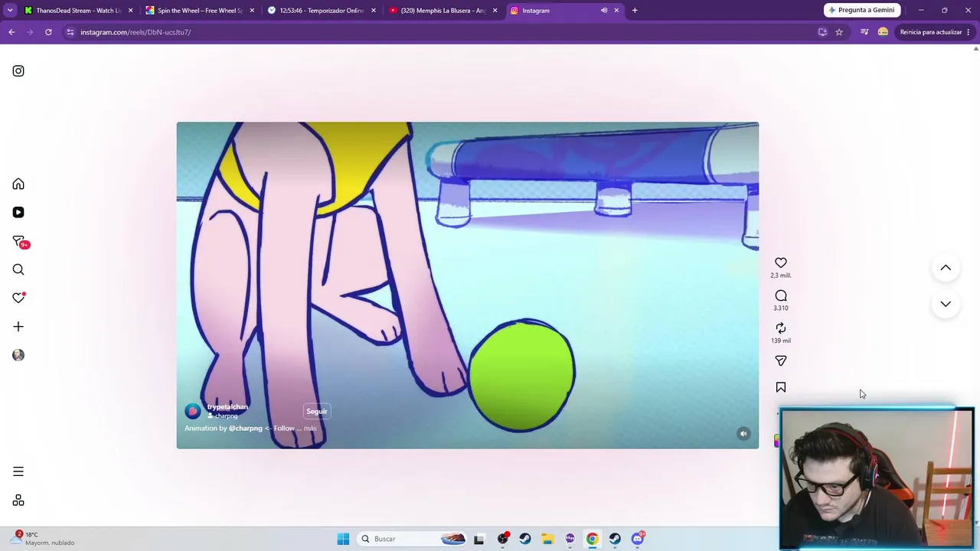Create a new post with plus icon
This screenshot has height=551, width=980.
(x=18, y=327)
